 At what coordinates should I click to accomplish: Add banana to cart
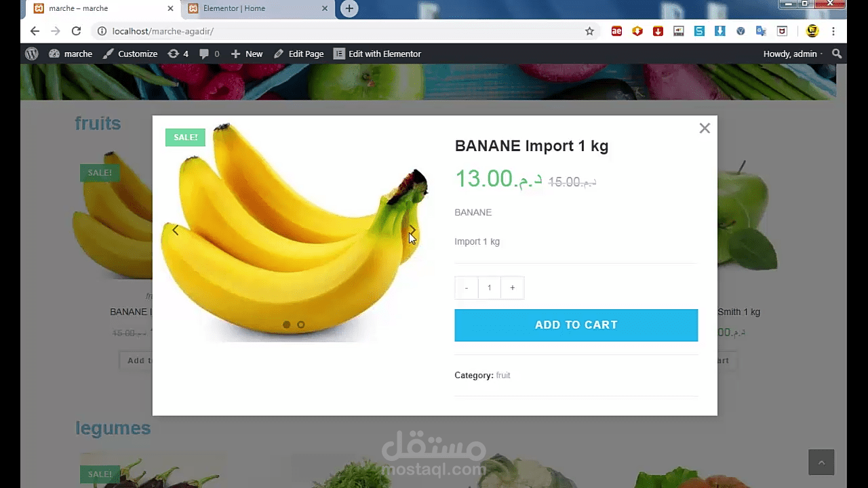coord(576,325)
